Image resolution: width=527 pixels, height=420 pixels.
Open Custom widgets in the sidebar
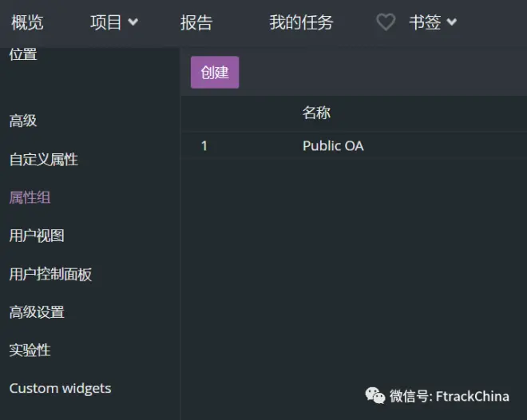pyautogui.click(x=60, y=388)
